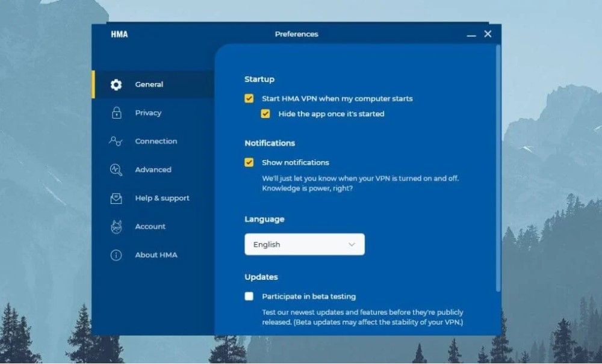This screenshot has height=364, width=602.
Task: Open the General preferences section
Action: click(153, 84)
